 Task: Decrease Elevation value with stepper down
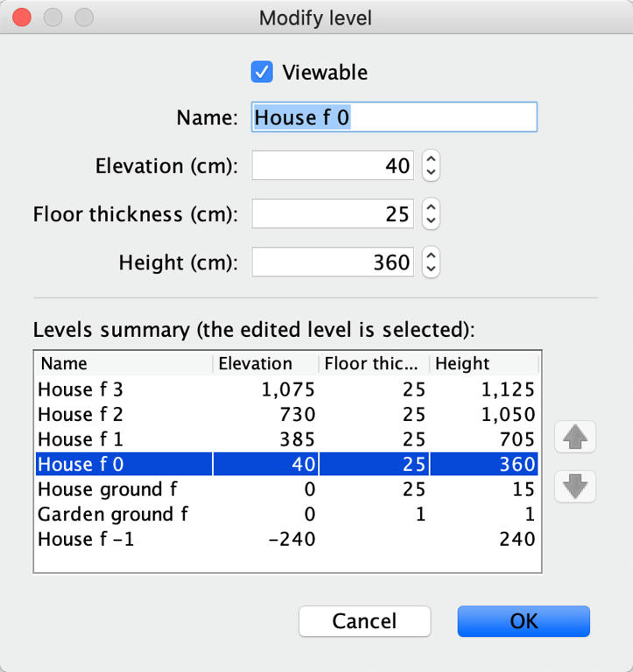tap(431, 172)
